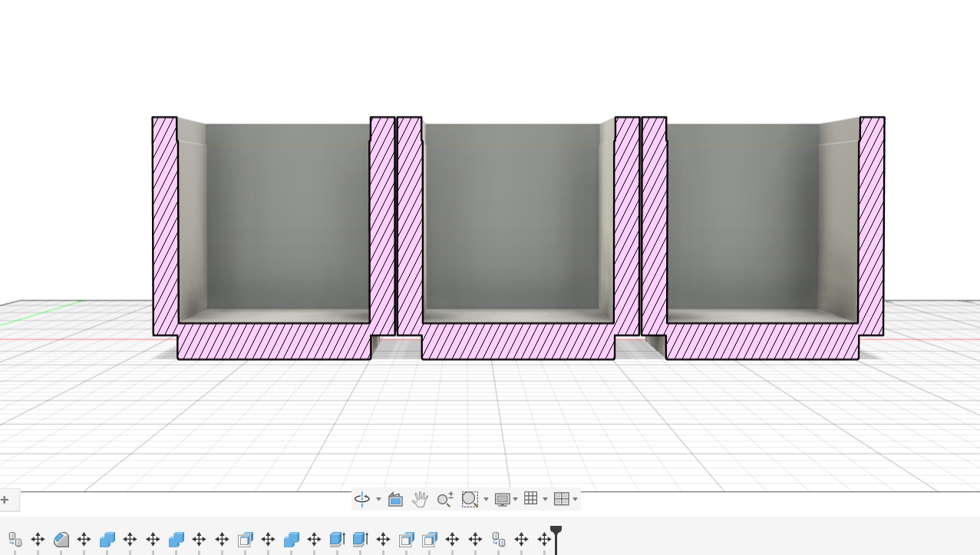Select the second Shell feature in timeline
Image resolution: width=980 pixels, height=555 pixels.
pyautogui.click(x=407, y=540)
